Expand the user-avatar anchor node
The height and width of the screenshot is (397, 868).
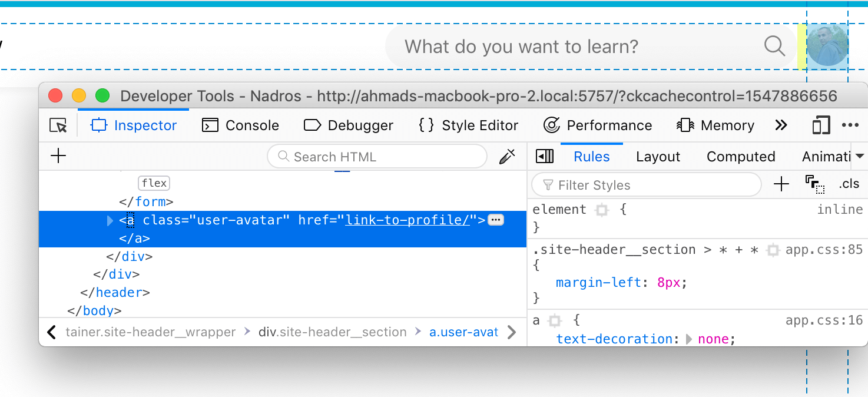pyautogui.click(x=110, y=220)
